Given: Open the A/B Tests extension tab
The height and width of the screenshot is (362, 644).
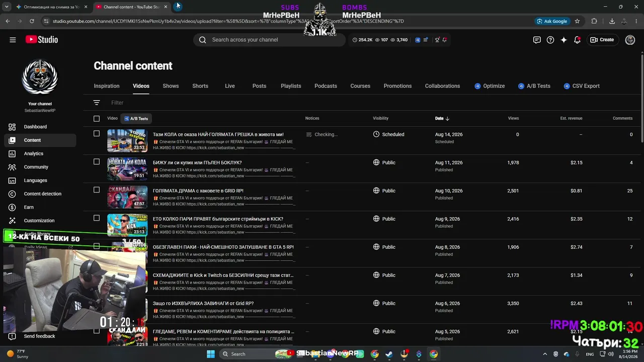Looking at the screenshot, I should (x=534, y=86).
